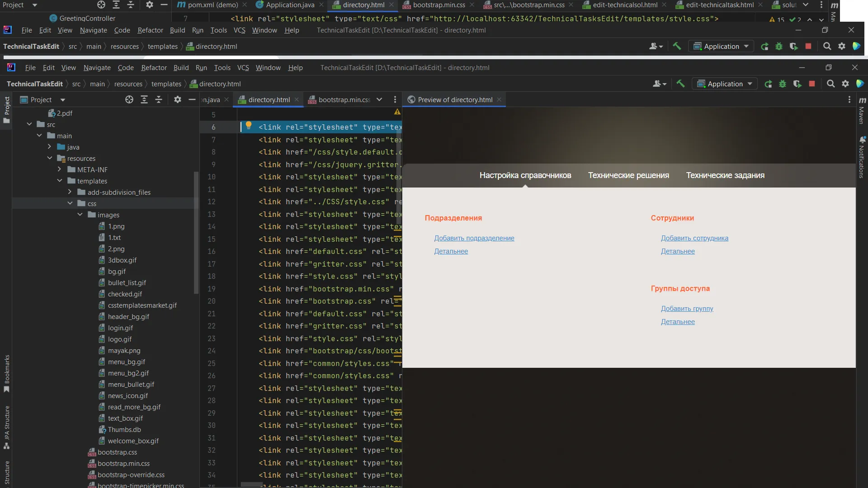The image size is (868, 488).
Task: Open editor tabs more options kebab menu
Action: tap(395, 100)
